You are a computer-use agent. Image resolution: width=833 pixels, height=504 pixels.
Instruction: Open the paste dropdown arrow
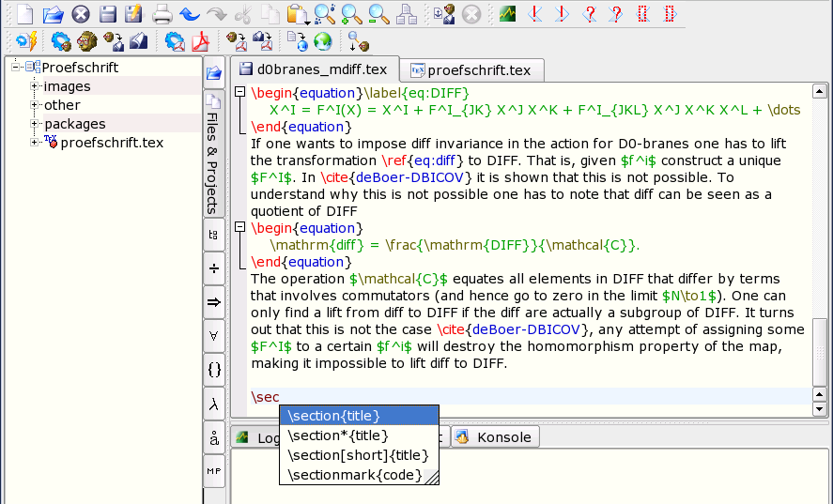click(308, 23)
